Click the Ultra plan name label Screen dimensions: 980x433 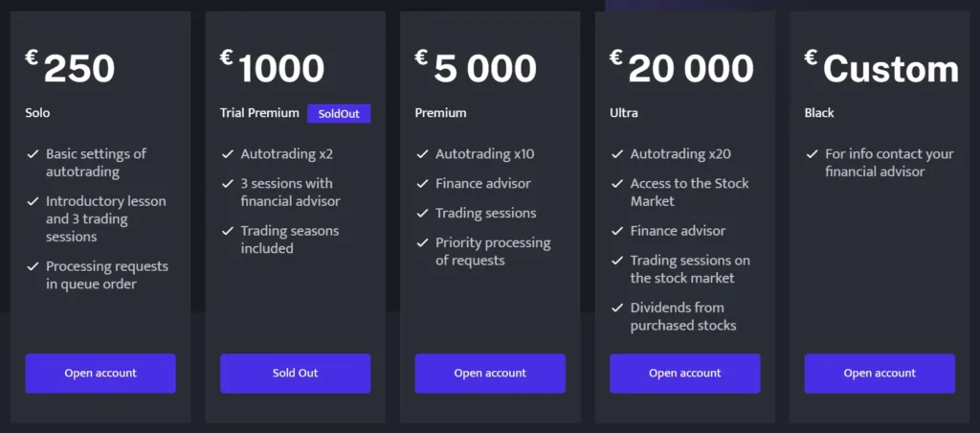pyautogui.click(x=624, y=113)
